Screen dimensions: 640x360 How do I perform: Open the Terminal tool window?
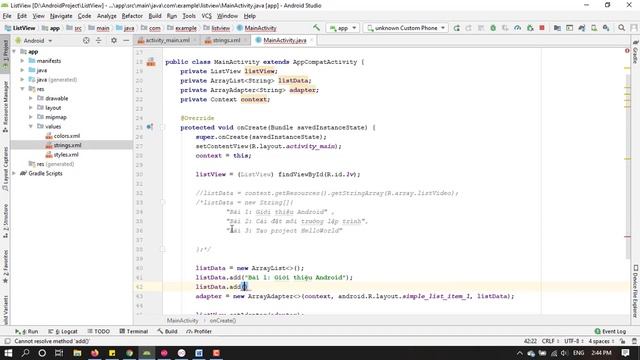133,331
